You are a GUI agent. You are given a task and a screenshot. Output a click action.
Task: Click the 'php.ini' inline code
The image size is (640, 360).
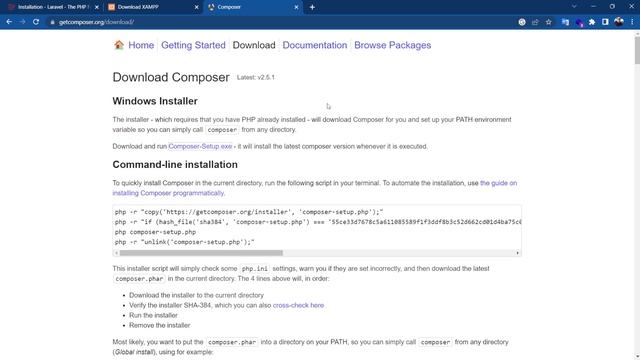click(x=254, y=269)
